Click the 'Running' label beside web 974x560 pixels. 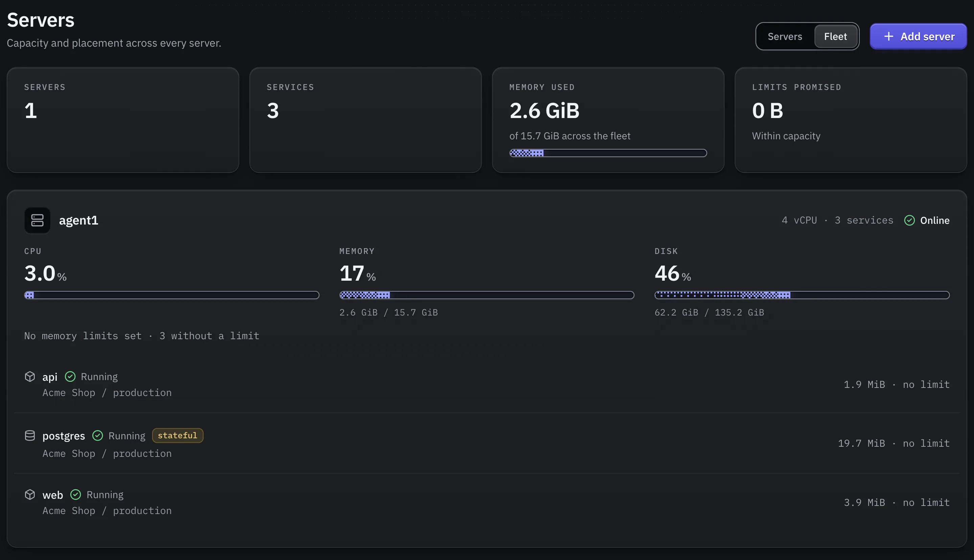click(x=105, y=495)
